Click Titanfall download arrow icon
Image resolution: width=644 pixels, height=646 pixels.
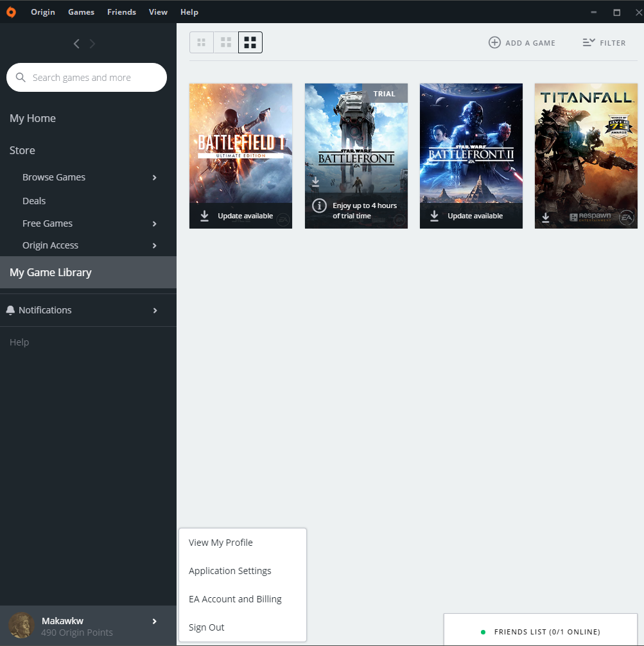click(546, 217)
